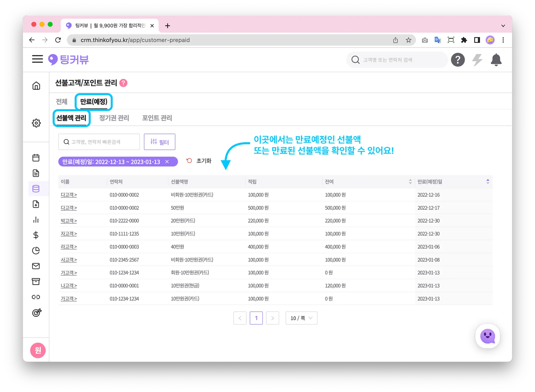This screenshot has height=392, width=535.
Task: Open the envelope messaging icon
Action: pos(36,266)
